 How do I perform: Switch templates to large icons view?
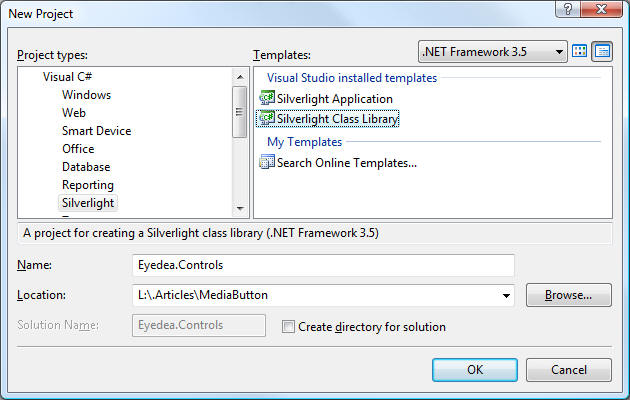point(579,51)
